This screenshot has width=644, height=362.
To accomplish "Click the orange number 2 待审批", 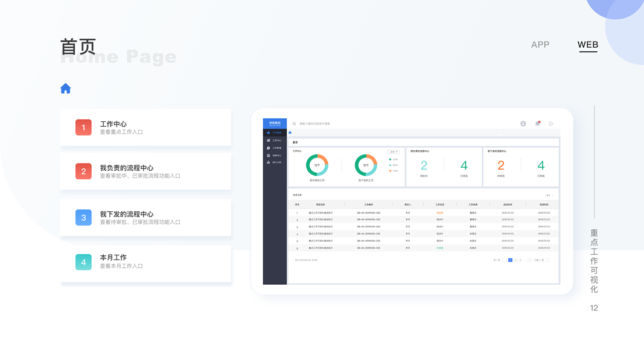I will click(501, 165).
